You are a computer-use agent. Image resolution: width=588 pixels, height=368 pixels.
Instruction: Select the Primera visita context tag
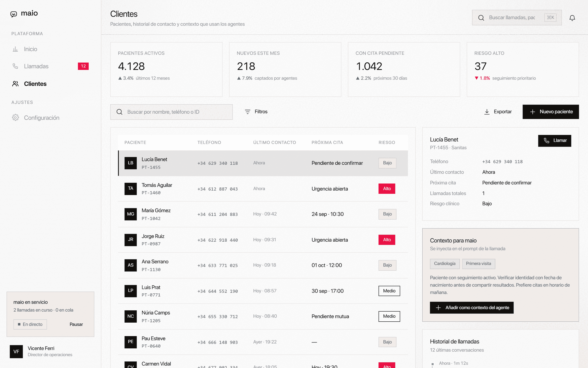(x=478, y=264)
